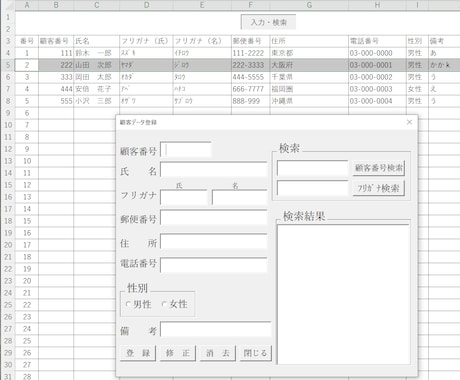Click header cell 備考 in row 3
The width and height of the screenshot is (460, 380).
coord(444,41)
